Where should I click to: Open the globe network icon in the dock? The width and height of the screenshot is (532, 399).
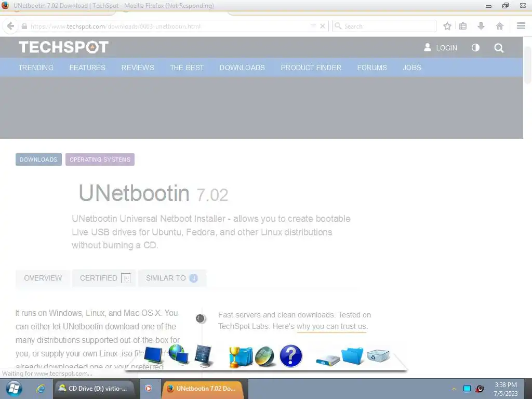point(179,354)
